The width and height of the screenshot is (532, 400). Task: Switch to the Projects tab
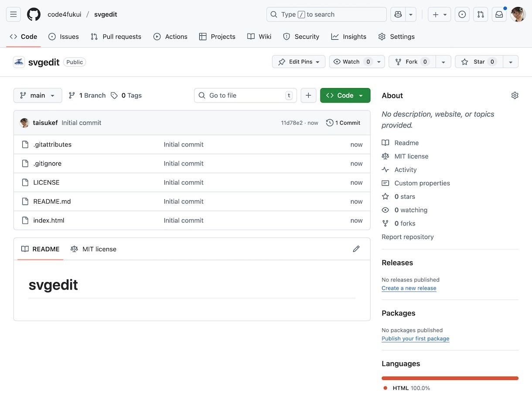coord(217,37)
